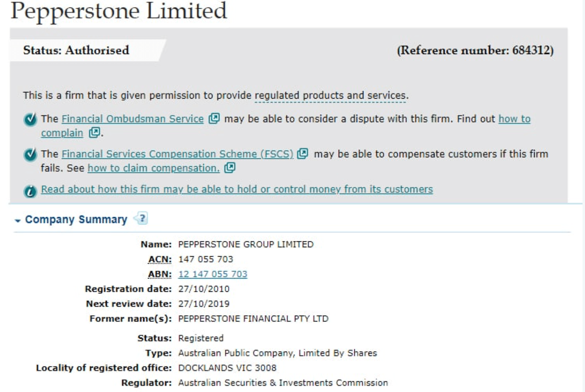The width and height of the screenshot is (585, 392).
Task: Click the info icon beside Read about link
Action: pyautogui.click(x=30, y=191)
